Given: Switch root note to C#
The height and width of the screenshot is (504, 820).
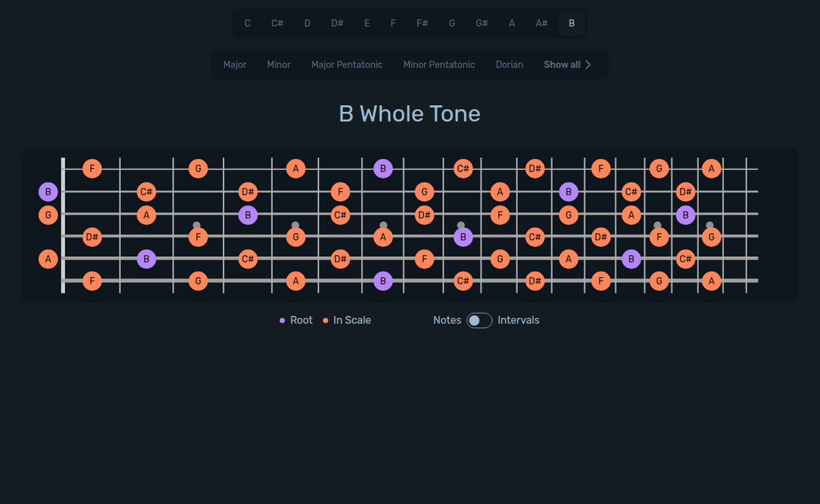Looking at the screenshot, I should (277, 23).
